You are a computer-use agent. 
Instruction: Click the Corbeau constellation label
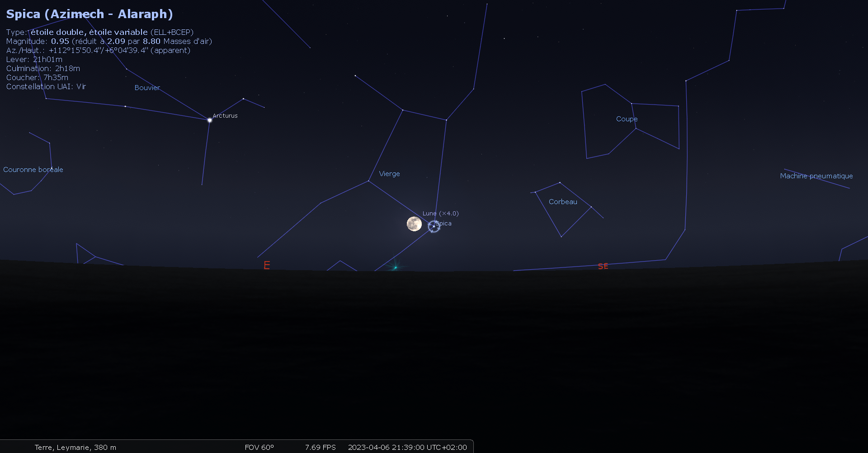pos(563,202)
